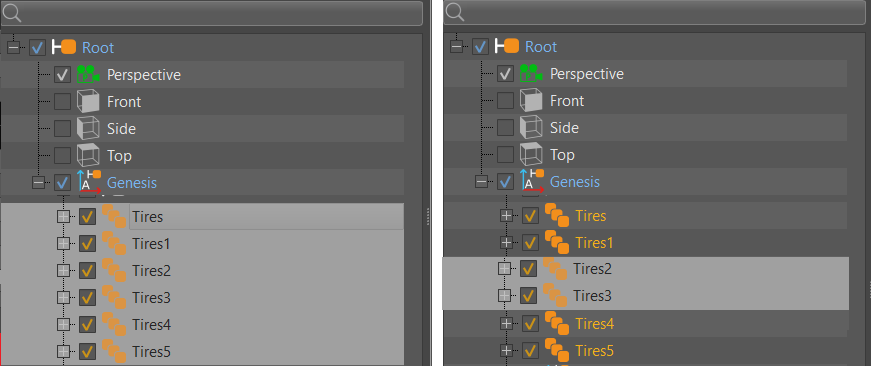Select the Perspective label in left panel
Viewport: 871px width, 366px height.
(x=144, y=75)
